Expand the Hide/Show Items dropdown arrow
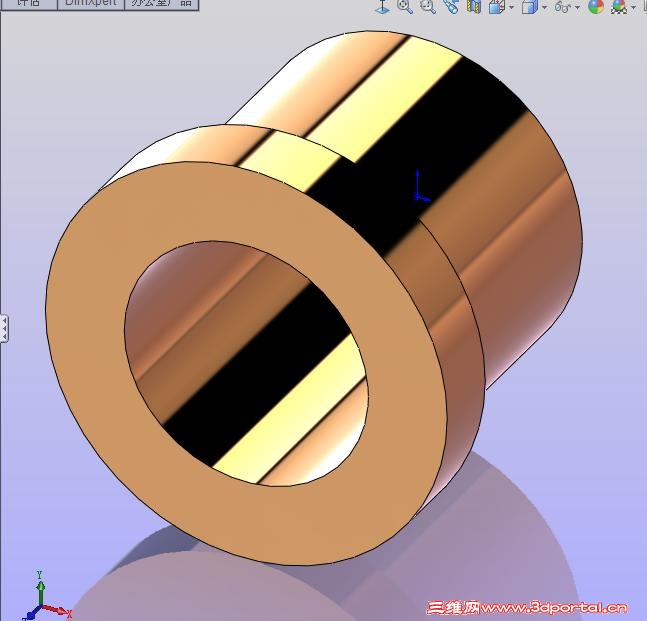Image resolution: width=647 pixels, height=621 pixels. click(577, 8)
